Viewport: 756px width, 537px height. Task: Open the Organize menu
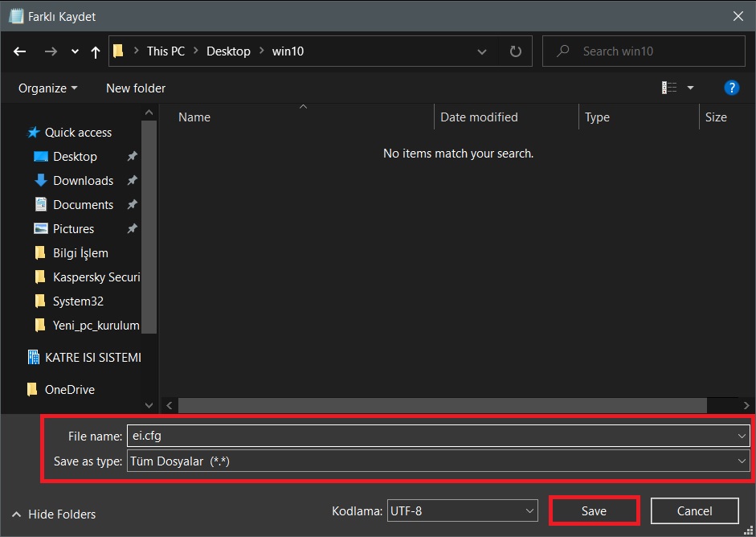(47, 88)
